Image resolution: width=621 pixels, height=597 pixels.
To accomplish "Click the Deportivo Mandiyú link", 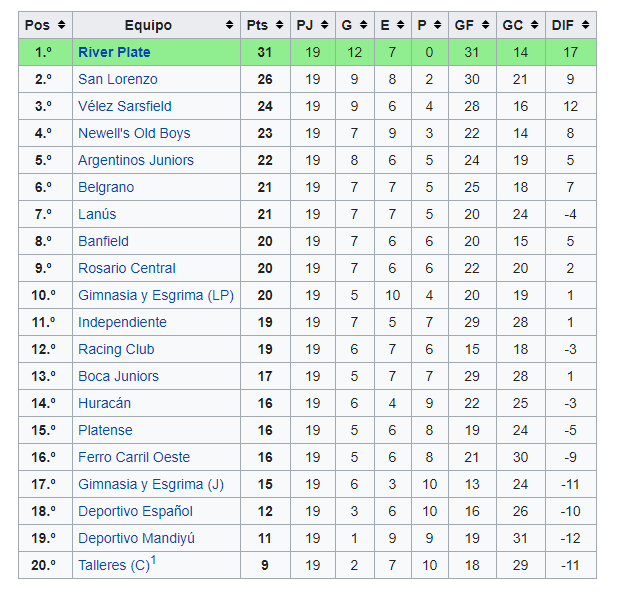I will click(136, 538).
